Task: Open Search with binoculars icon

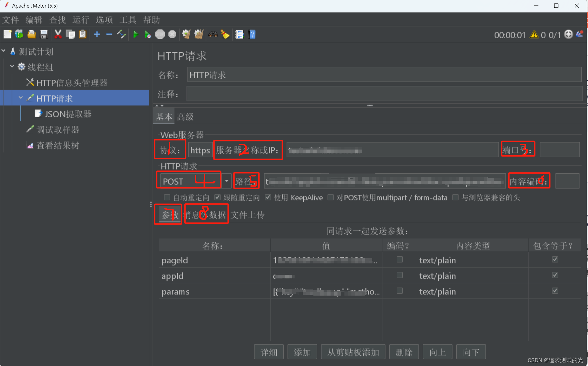Action: tap(213, 34)
